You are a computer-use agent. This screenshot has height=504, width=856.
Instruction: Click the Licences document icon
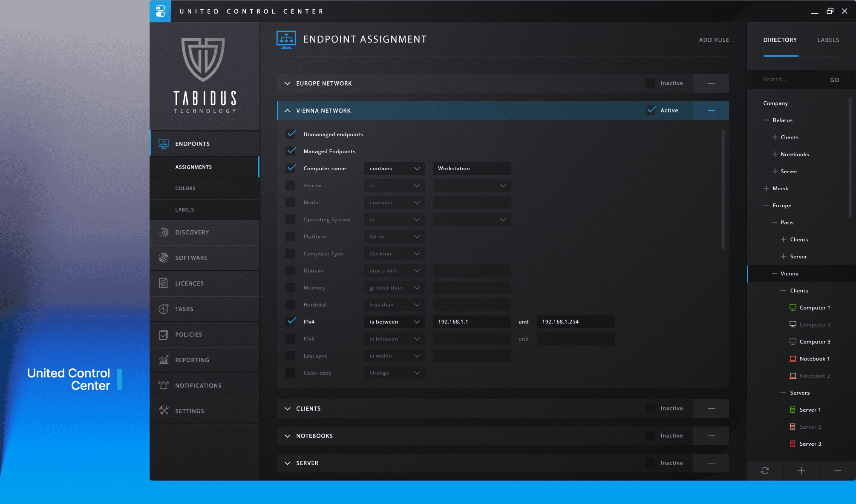point(164,283)
